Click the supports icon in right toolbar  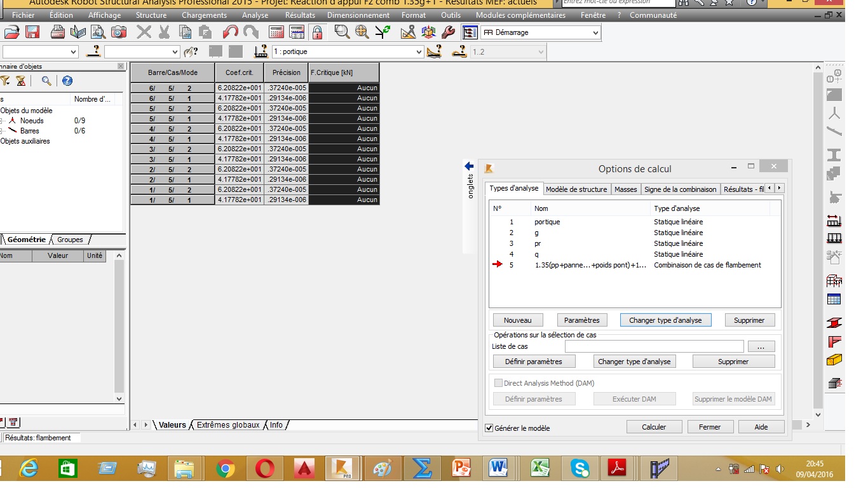coord(834,198)
